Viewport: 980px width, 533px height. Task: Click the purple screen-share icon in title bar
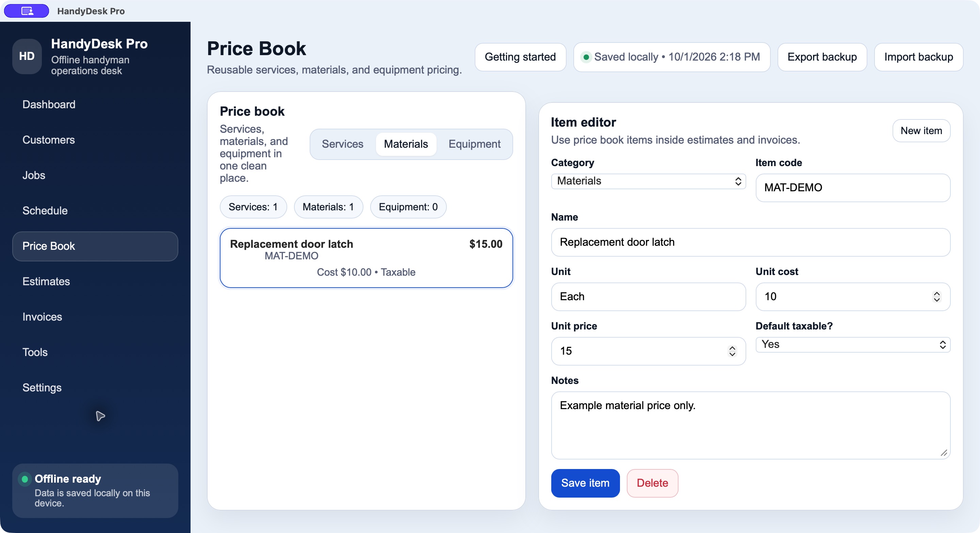pos(27,11)
